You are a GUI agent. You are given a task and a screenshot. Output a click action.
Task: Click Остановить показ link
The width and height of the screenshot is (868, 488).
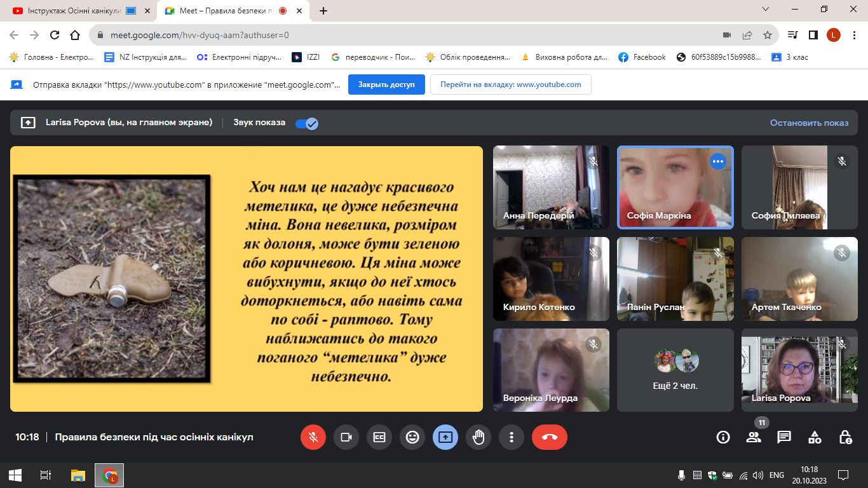809,123
